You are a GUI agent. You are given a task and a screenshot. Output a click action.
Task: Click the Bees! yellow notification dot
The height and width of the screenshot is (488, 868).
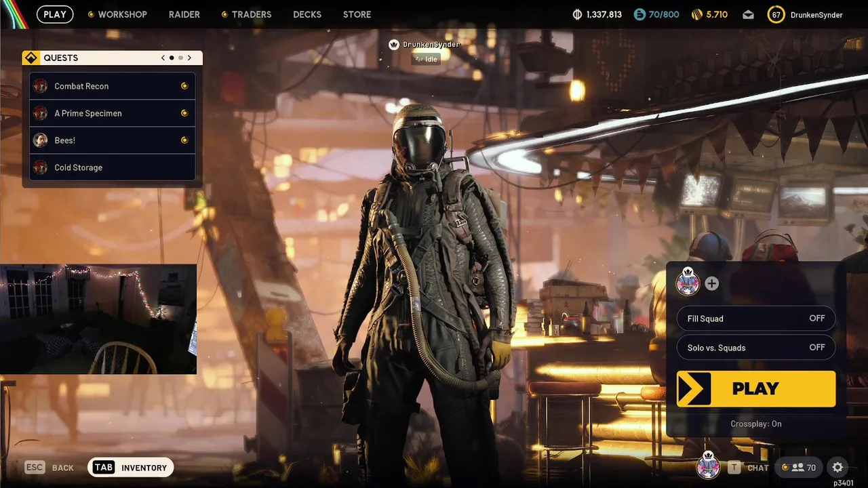click(x=184, y=140)
